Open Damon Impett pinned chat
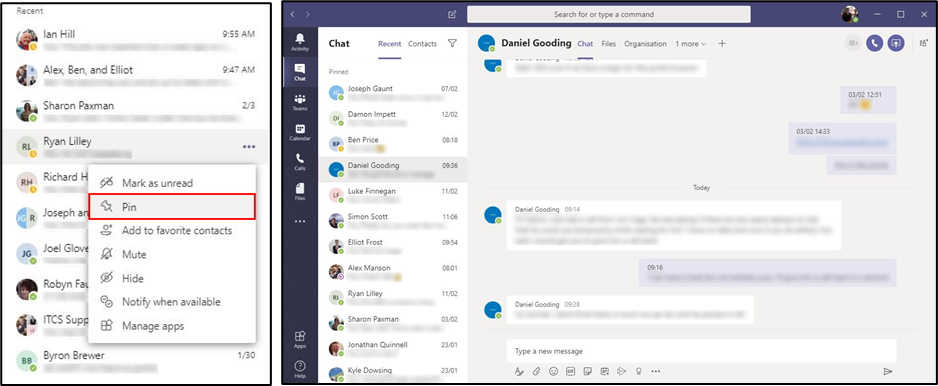938x386 pixels. [393, 118]
